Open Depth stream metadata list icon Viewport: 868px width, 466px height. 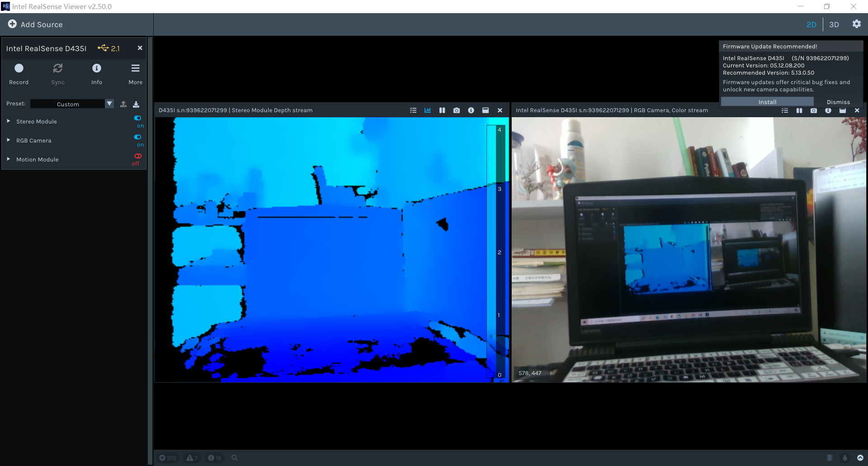[413, 110]
